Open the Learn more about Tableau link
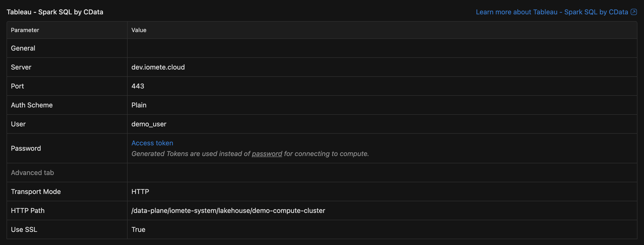The width and height of the screenshot is (644, 245). (551, 12)
